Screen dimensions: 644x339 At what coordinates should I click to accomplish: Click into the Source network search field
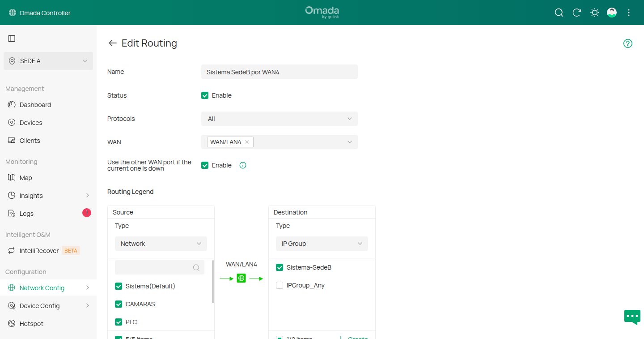tap(160, 267)
